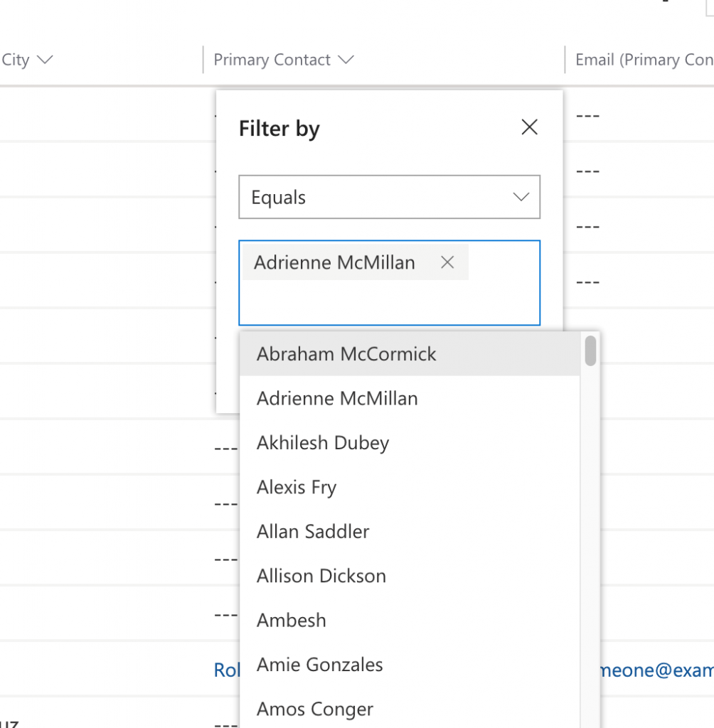The width and height of the screenshot is (714, 728).
Task: Open the Rol... contact hyperlink
Action: pos(225,670)
